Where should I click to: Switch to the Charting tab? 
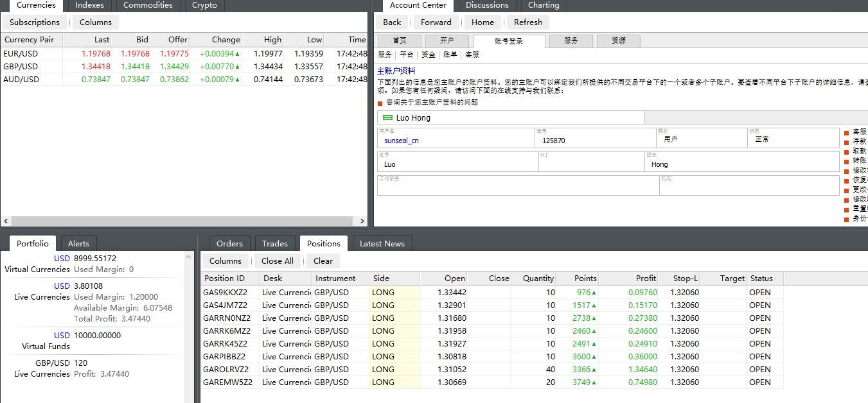(544, 6)
